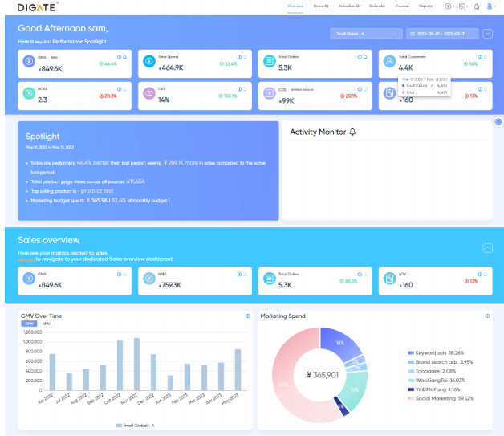Viewport: 504px width, 436px height.
Task: Click the info icon on GMV Over Time chart
Action: pyautogui.click(x=247, y=316)
